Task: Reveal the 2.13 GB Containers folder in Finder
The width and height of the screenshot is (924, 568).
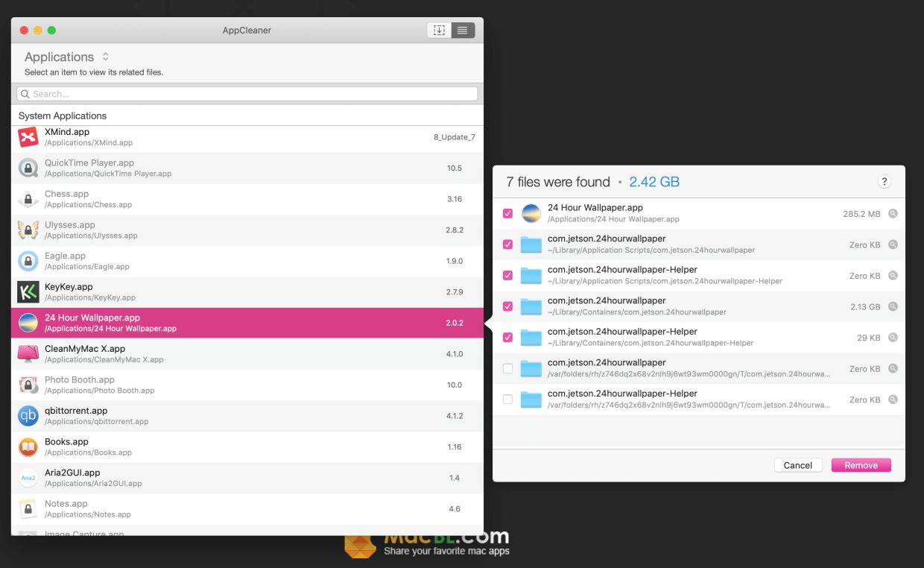Action: pos(893,306)
